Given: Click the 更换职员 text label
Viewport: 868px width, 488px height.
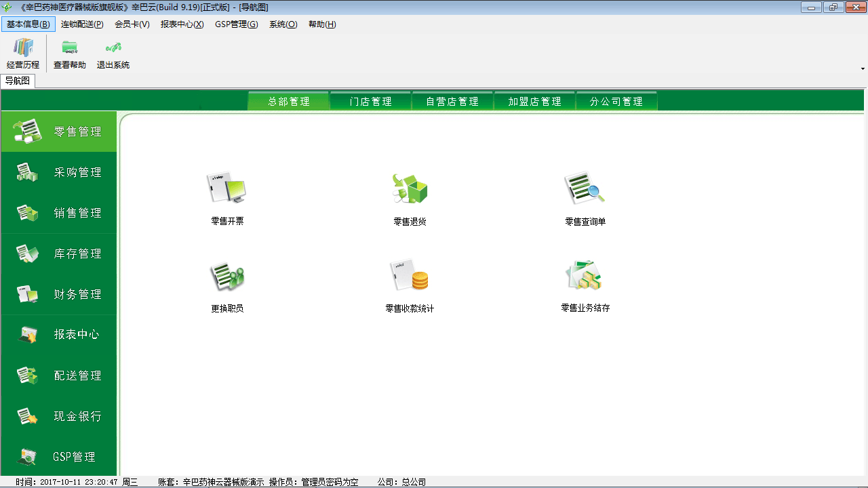Looking at the screenshot, I should coord(227,308).
